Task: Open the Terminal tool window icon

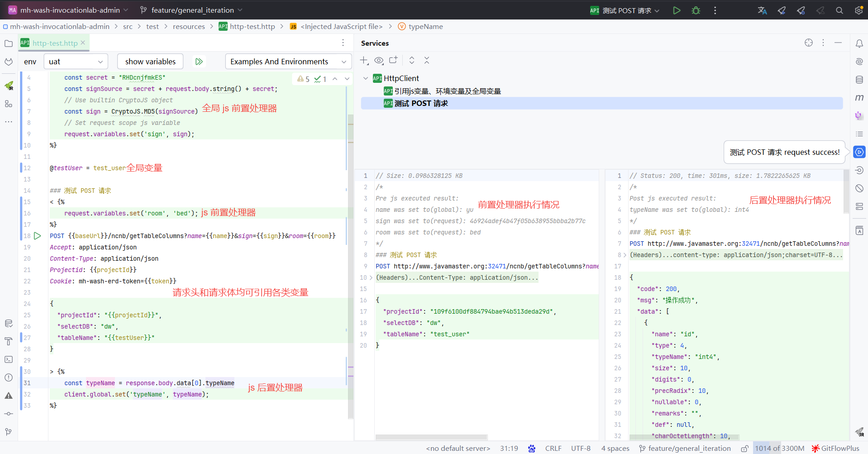Action: pyautogui.click(x=9, y=359)
